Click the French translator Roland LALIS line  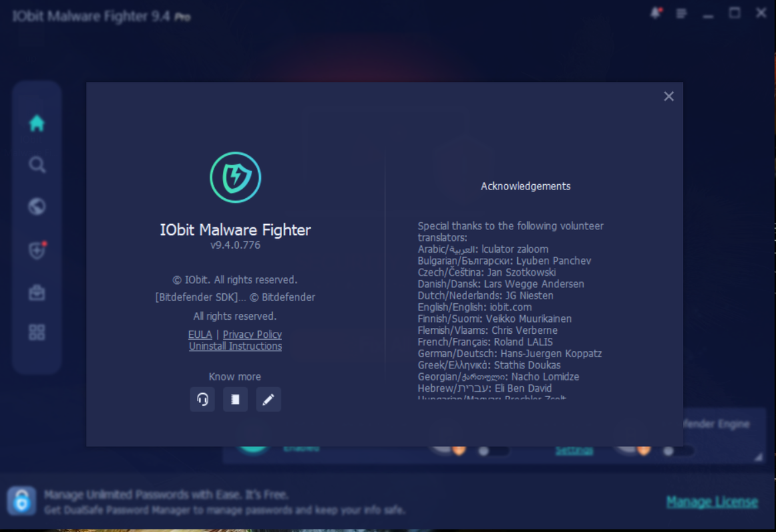485,342
